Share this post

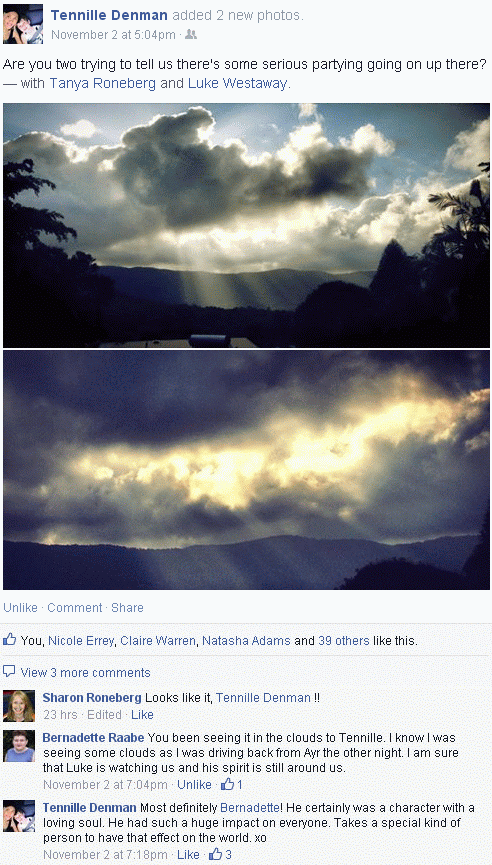click(x=127, y=607)
